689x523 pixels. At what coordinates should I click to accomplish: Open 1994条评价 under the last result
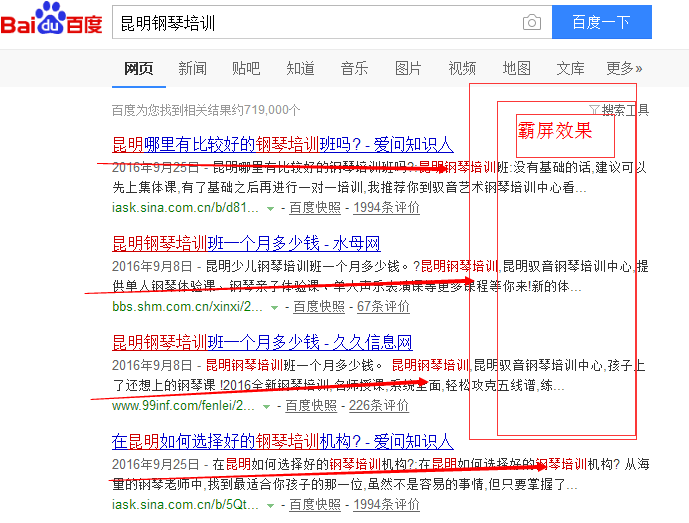(x=386, y=504)
